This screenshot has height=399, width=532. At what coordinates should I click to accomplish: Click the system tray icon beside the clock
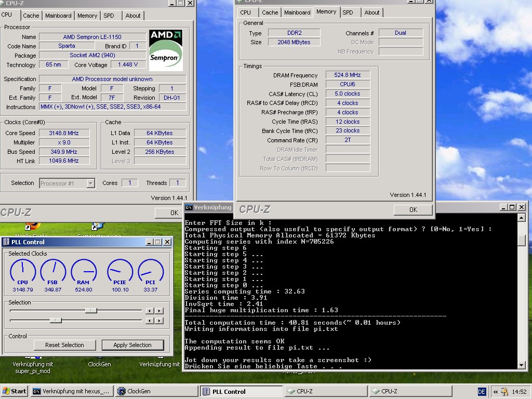click(x=504, y=392)
